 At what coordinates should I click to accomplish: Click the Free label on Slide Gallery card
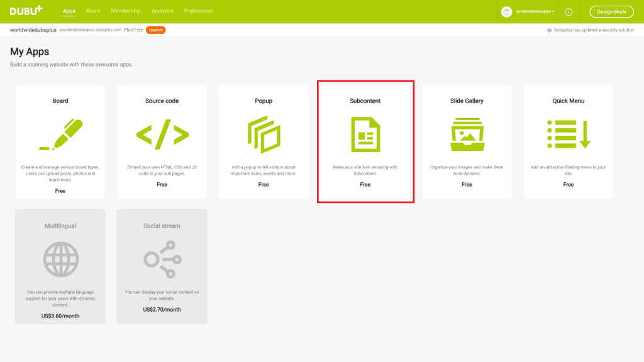tap(467, 185)
